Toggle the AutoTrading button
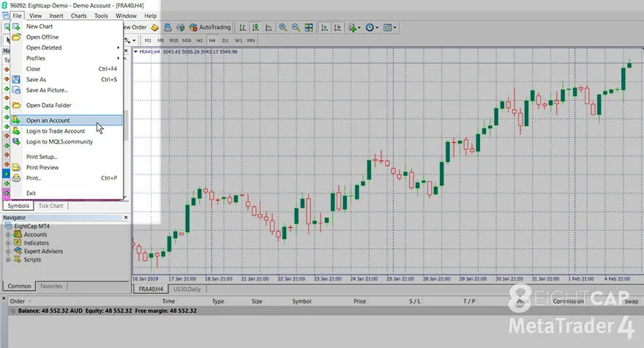 [210, 28]
